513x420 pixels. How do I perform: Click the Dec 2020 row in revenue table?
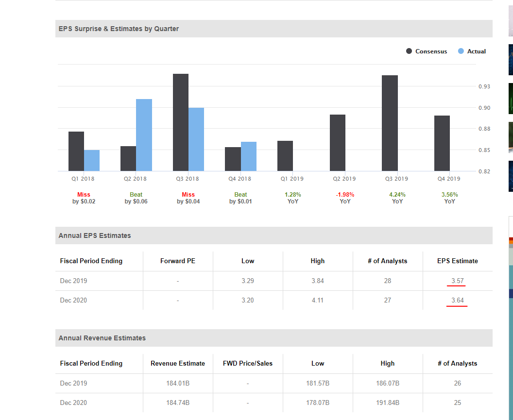[x=274, y=403]
